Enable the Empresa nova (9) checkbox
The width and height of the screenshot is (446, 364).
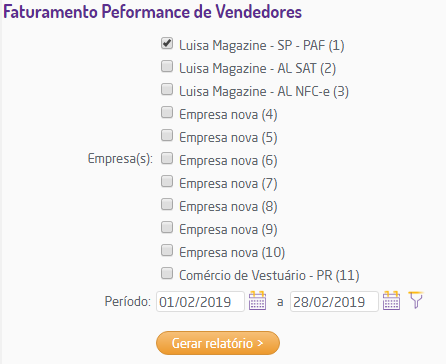pyautogui.click(x=167, y=227)
